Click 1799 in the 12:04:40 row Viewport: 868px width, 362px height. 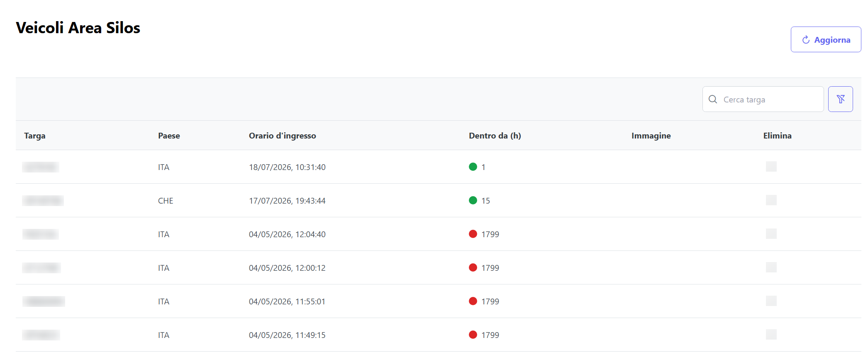pyautogui.click(x=490, y=234)
